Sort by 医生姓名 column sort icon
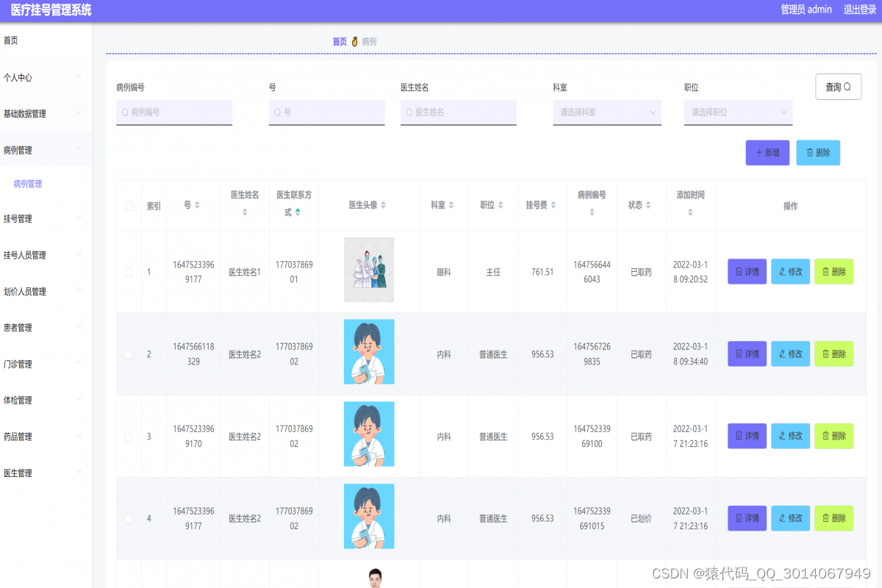The height and width of the screenshot is (588, 882). click(x=245, y=212)
